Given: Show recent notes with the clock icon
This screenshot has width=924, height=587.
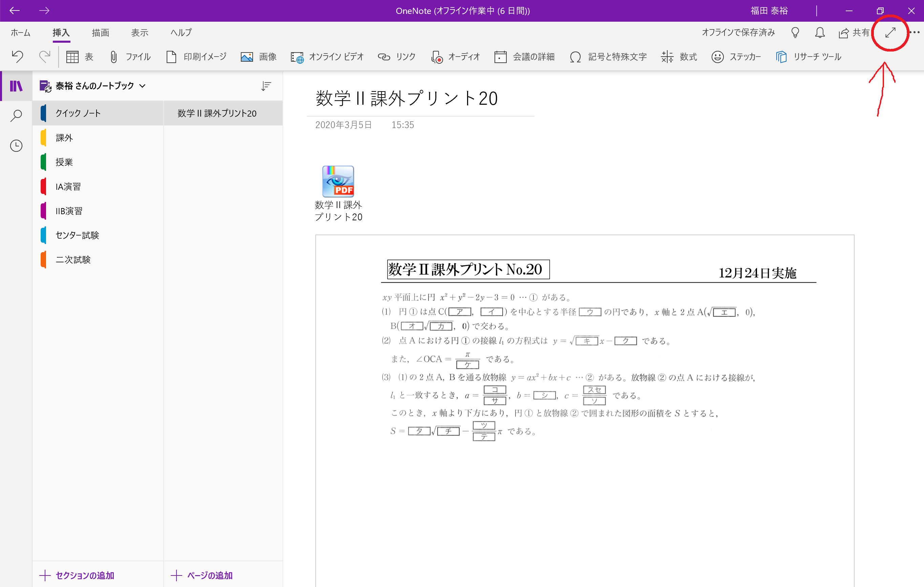Looking at the screenshot, I should [x=16, y=145].
